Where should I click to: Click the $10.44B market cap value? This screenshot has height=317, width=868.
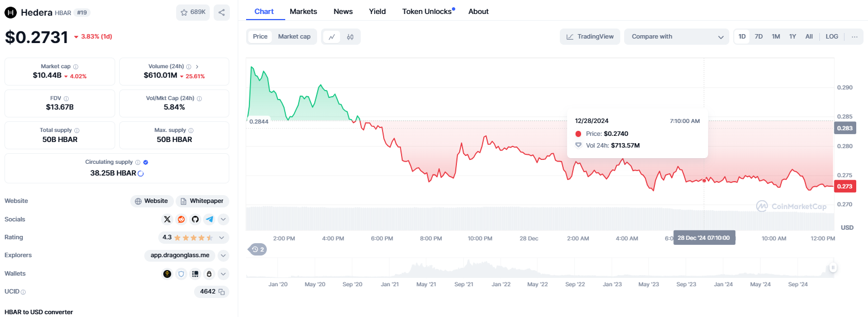(x=47, y=75)
